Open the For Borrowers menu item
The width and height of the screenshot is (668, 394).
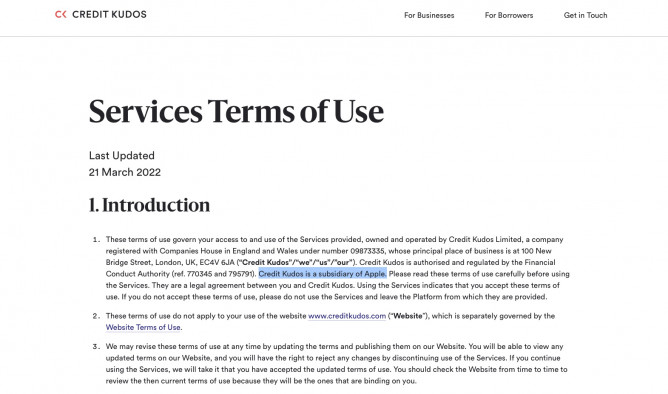(509, 15)
